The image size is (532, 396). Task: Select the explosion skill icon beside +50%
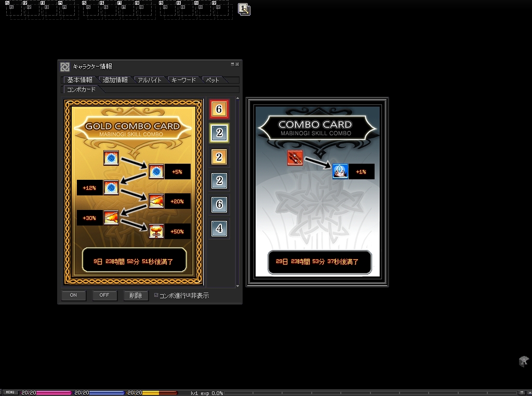coord(156,231)
